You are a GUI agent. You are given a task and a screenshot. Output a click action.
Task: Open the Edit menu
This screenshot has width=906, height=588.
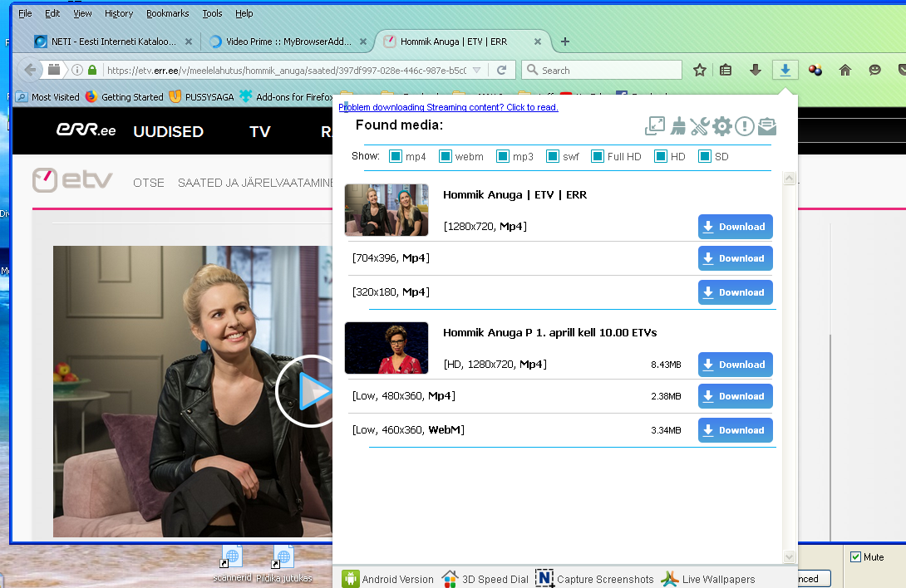(x=52, y=13)
